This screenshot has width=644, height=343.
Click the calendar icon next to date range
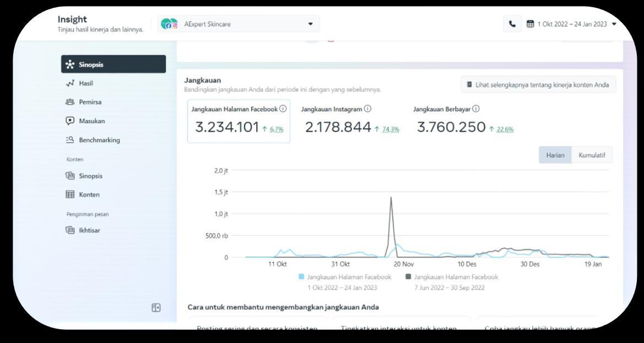coord(530,24)
